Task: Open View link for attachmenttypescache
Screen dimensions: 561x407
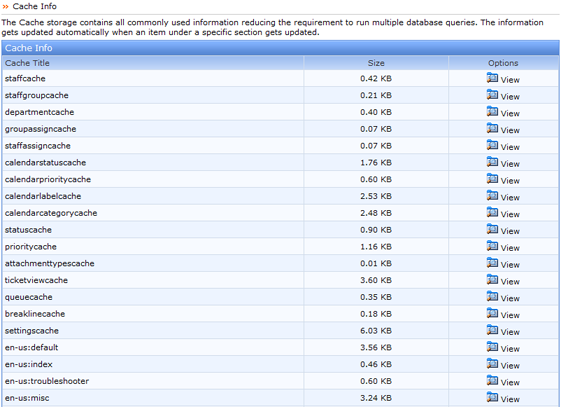Action: pos(510,265)
